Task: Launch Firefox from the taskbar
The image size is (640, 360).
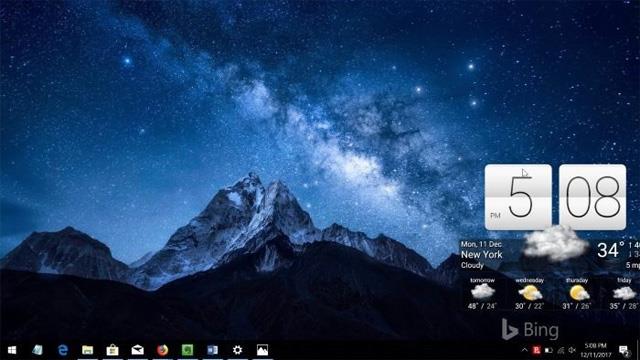Action: (x=162, y=350)
